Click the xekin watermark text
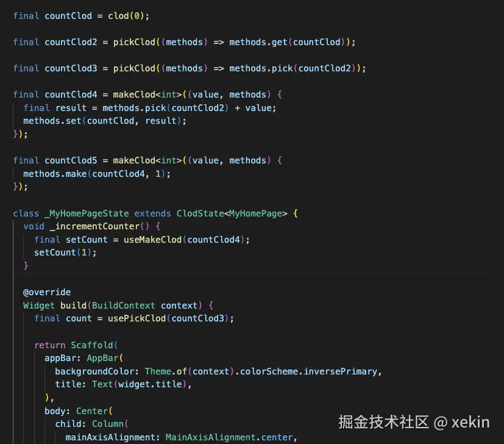 (470, 421)
